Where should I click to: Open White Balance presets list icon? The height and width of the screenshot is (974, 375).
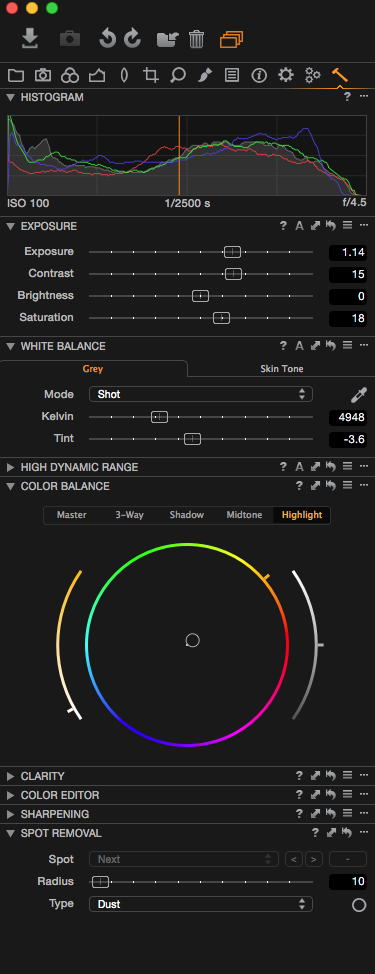click(x=348, y=346)
